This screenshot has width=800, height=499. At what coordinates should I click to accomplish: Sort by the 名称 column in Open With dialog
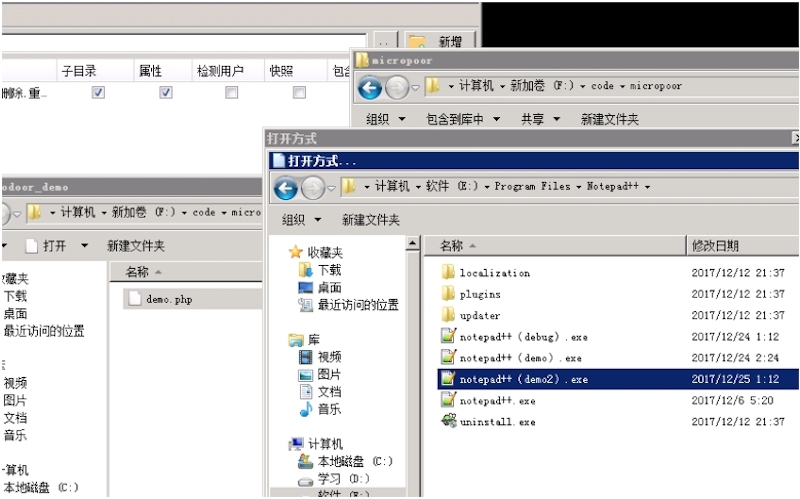[x=555, y=246]
